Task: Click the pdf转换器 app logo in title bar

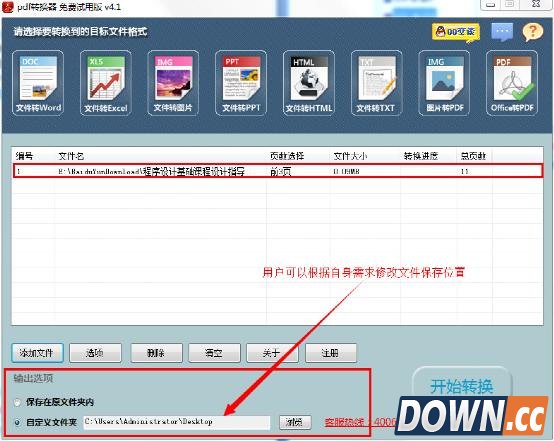Action: (x=7, y=6)
